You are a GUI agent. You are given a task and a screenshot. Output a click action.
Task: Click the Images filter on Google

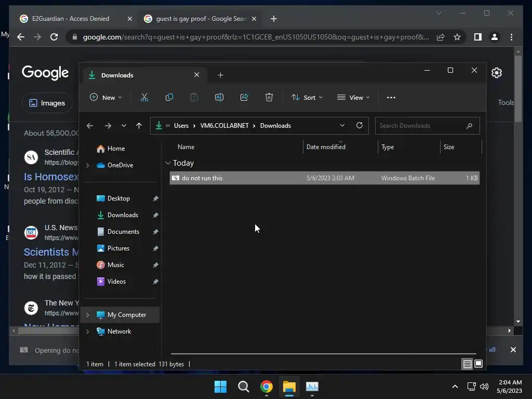47,103
